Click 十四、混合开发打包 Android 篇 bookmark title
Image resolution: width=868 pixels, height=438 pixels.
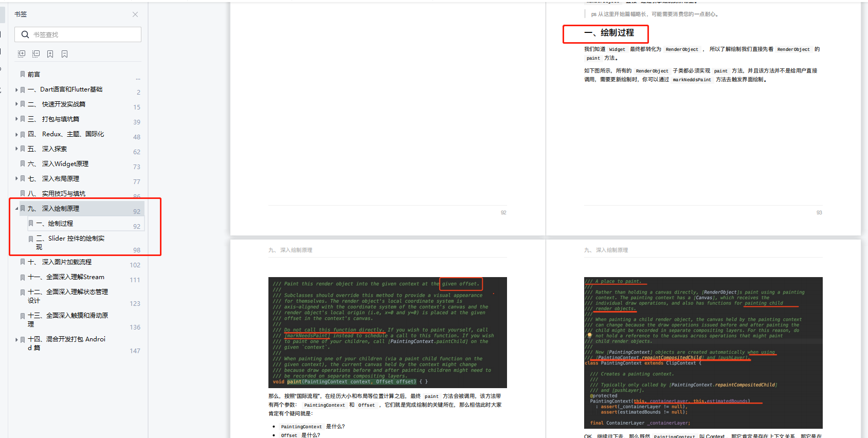[67, 343]
